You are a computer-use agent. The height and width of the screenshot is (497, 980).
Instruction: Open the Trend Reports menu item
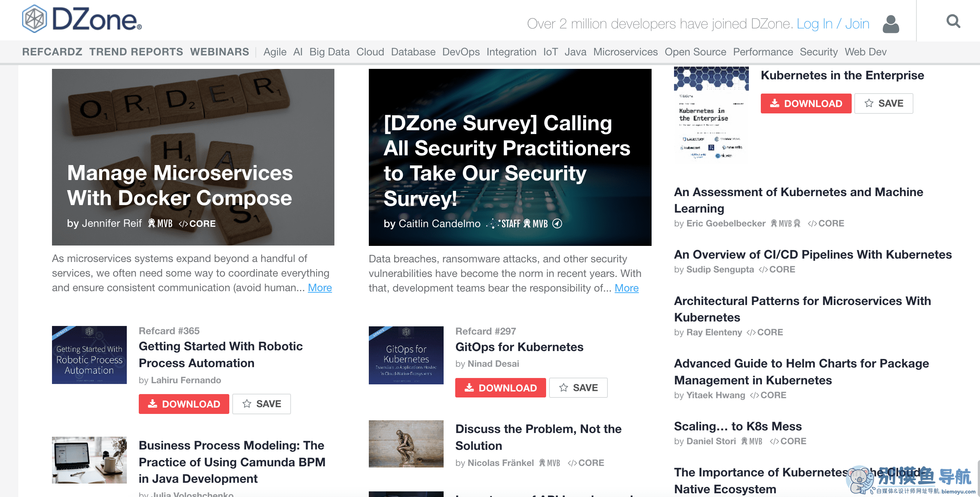click(x=136, y=52)
